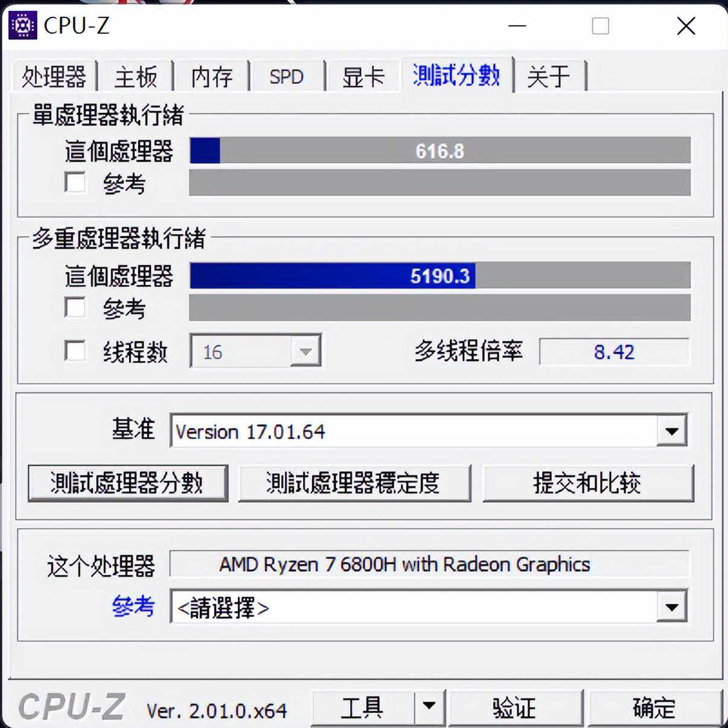Enable single-thread 參考 reference checkbox
This screenshot has height=728, width=728.
[x=75, y=182]
